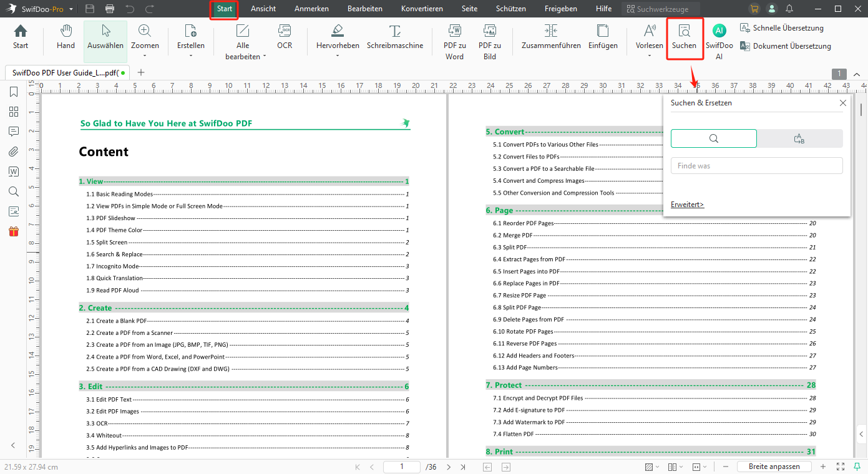The width and height of the screenshot is (868, 474).
Task: Expand the Alle bearbeiten dropdown arrow
Action: click(x=265, y=56)
